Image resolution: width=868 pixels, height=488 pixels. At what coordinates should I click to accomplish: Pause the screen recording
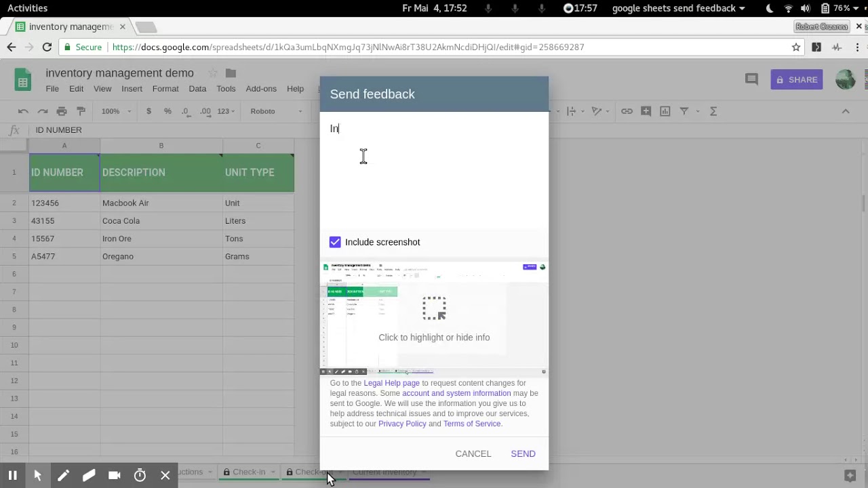coord(12,476)
